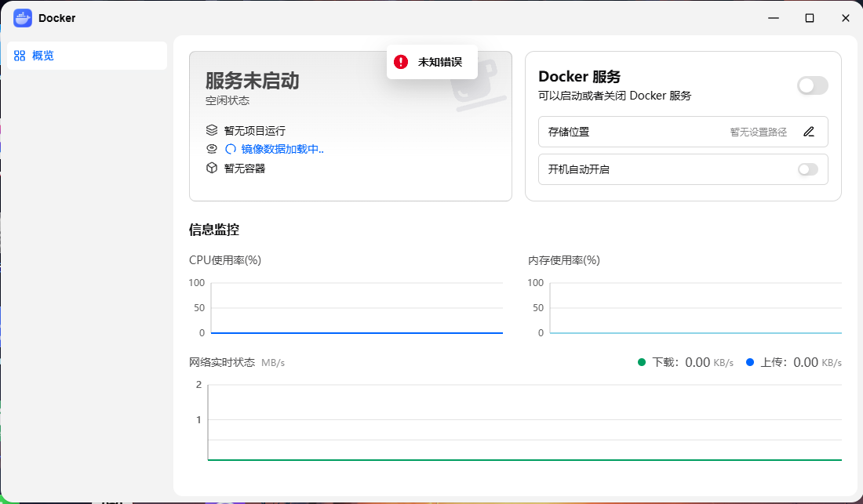The image size is (863, 504).
Task: Click the CPU使用率(%) chart title
Action: coord(225,260)
